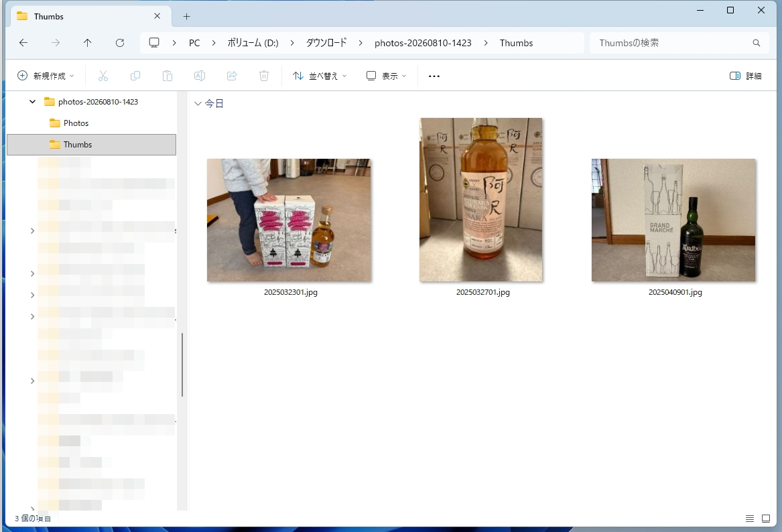Navigate to photos-20260810-1423 breadcrumb
This screenshot has width=782, height=532.
(x=423, y=43)
